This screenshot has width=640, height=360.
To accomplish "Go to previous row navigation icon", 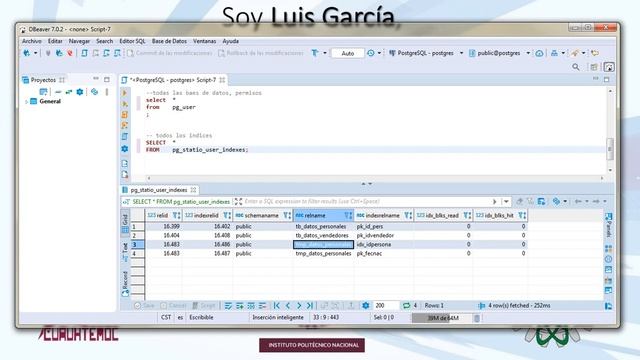I will click(288, 306).
